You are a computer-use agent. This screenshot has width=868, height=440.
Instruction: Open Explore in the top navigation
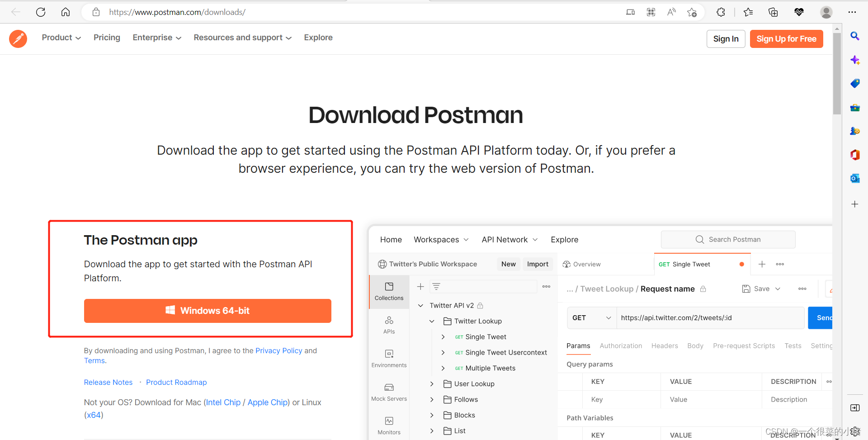pyautogui.click(x=318, y=38)
